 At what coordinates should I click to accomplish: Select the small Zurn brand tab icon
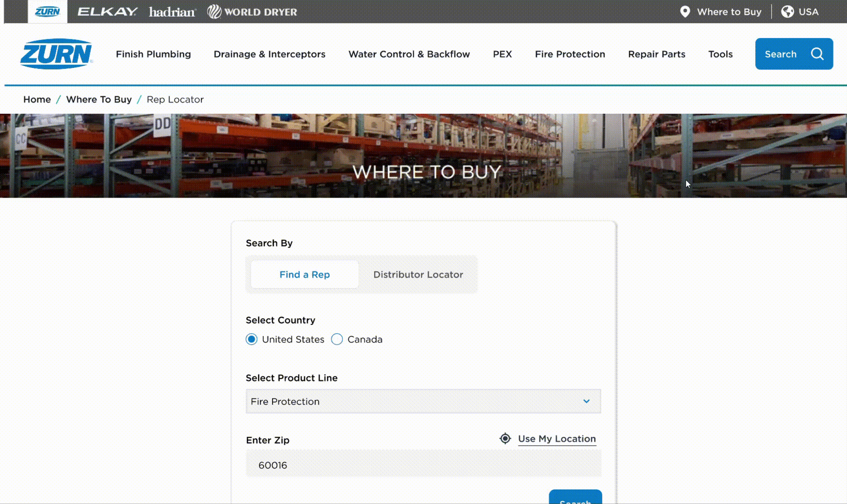[x=48, y=12]
